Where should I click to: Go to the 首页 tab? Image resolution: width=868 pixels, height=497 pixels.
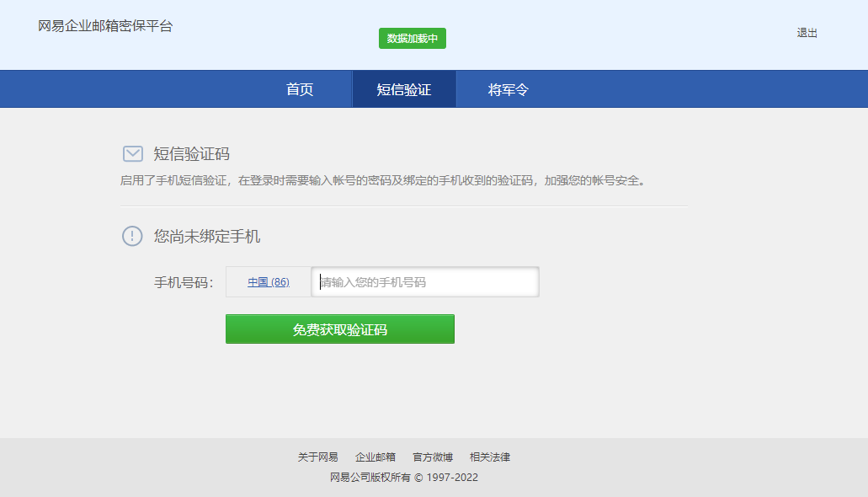(300, 89)
